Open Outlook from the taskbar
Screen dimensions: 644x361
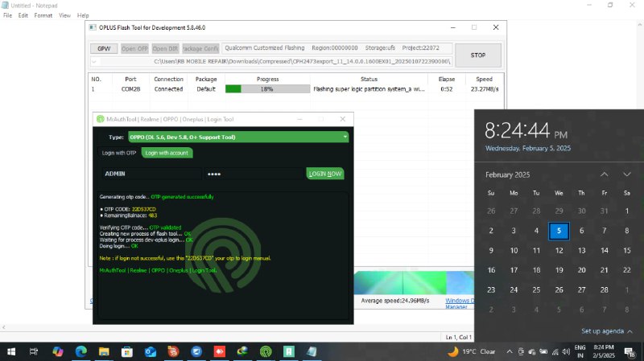tap(150, 351)
